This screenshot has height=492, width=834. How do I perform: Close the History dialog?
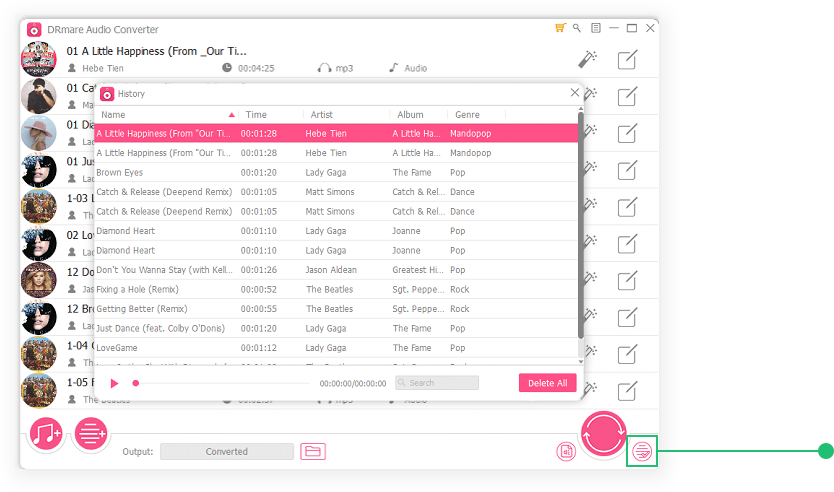[x=574, y=93]
